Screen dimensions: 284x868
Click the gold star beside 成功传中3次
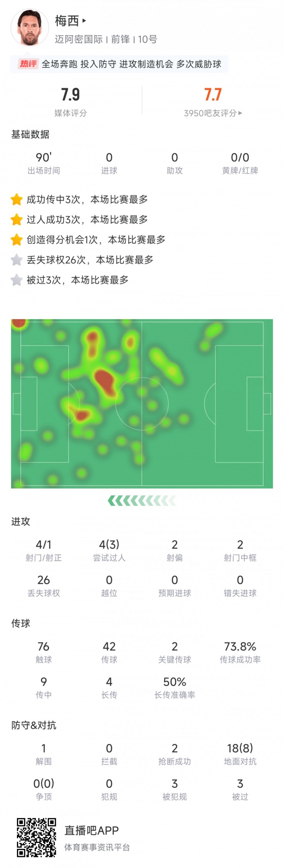pyautogui.click(x=17, y=199)
